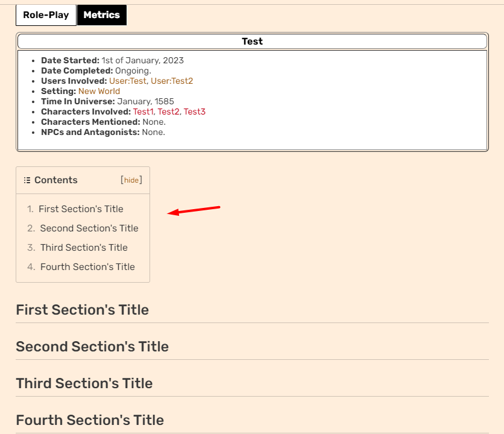Jump to Third Section's Title in contents
Screen dimensions: 504x434
click(x=84, y=248)
